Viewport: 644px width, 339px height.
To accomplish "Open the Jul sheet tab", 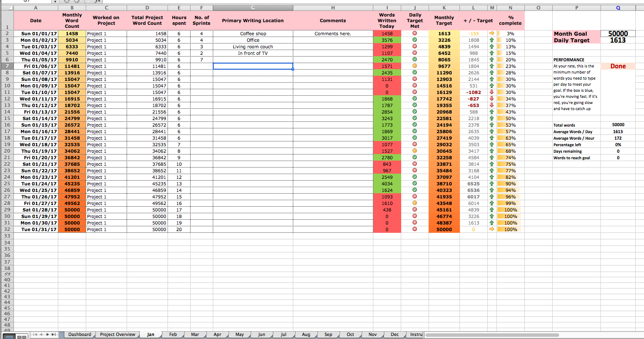I will (283, 334).
